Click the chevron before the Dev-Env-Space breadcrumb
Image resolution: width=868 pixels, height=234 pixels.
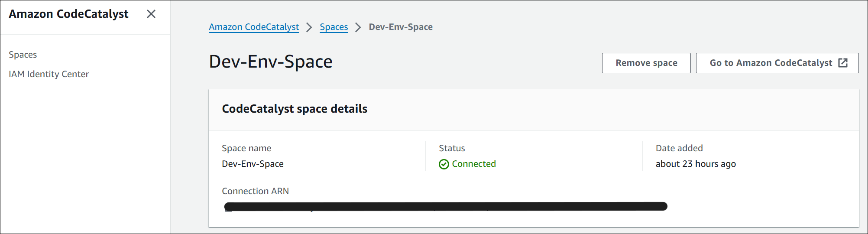click(x=358, y=27)
